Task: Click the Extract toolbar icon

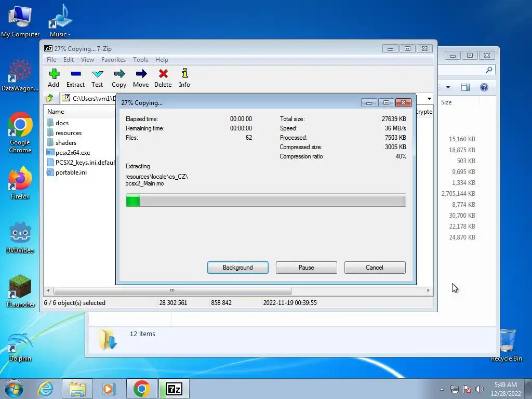Action: [x=75, y=78]
